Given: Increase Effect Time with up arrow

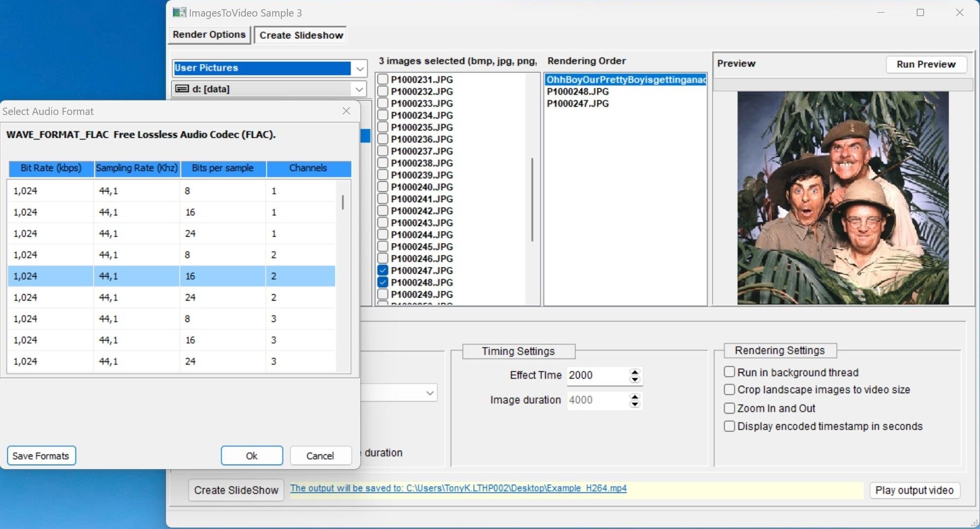Looking at the screenshot, I should click(634, 372).
